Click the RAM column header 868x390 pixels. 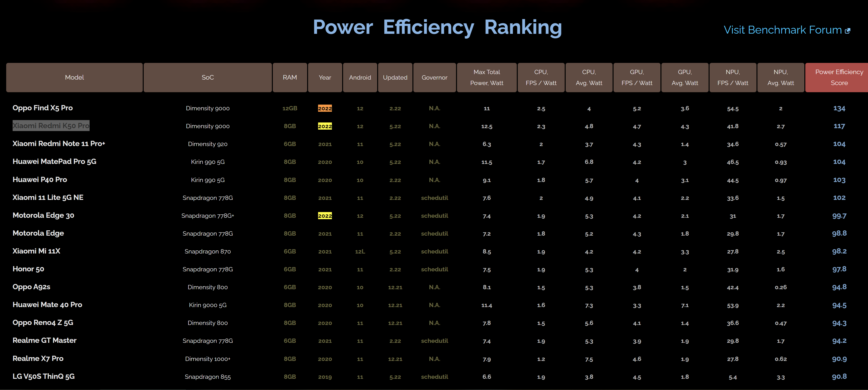click(x=290, y=77)
